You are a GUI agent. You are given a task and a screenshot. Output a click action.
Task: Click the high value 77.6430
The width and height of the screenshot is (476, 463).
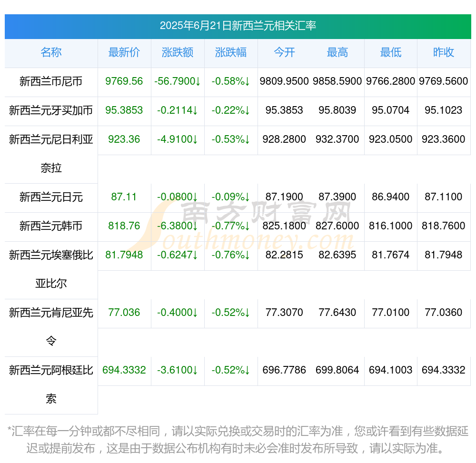coord(337,313)
